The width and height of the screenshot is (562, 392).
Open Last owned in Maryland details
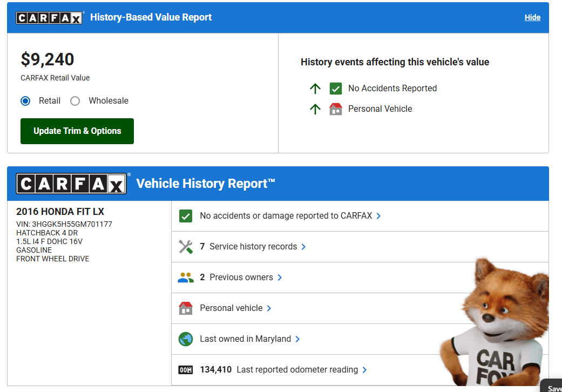point(246,339)
